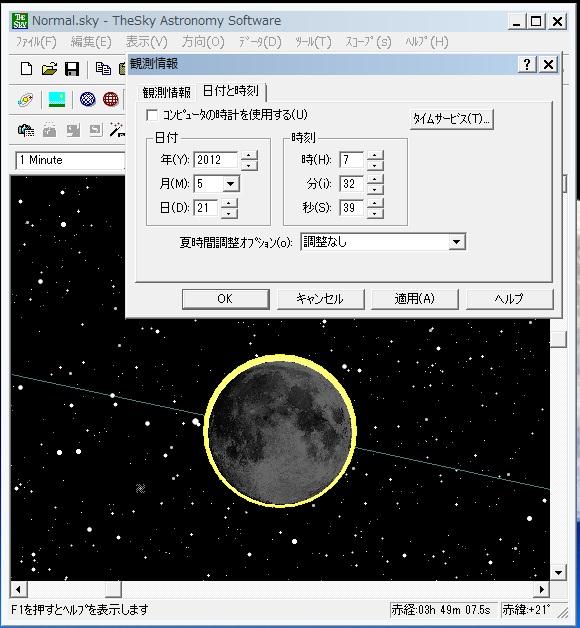
Task: Open the 編集(E) menu
Action: [91, 42]
